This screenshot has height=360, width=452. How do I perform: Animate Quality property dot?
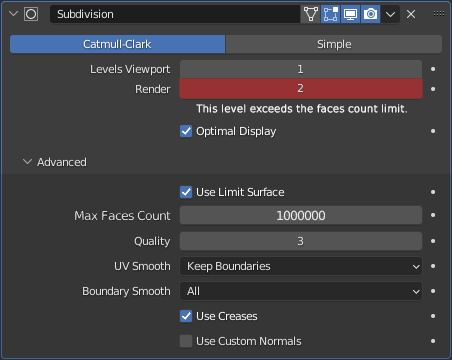(433, 241)
